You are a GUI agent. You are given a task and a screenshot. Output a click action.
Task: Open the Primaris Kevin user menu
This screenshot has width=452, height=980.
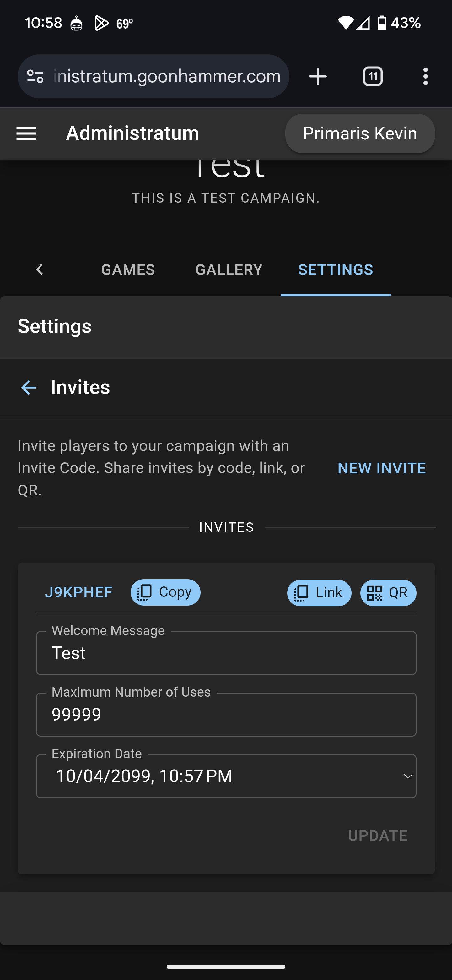pos(360,133)
